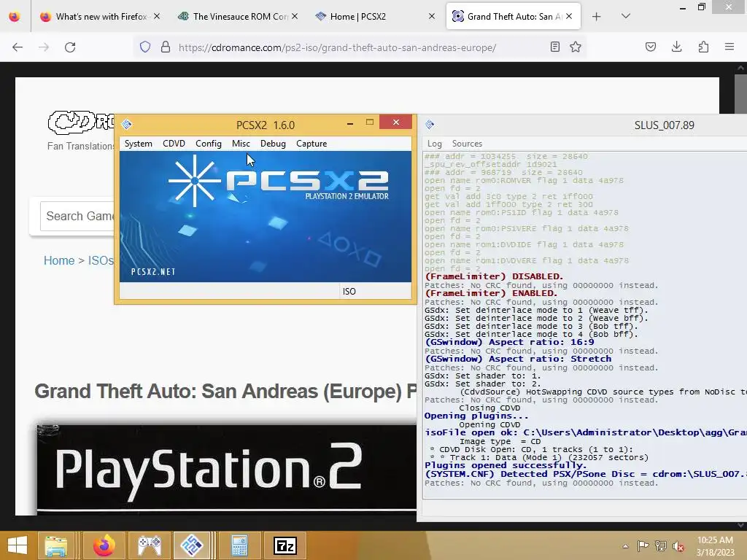Image resolution: width=747 pixels, height=560 pixels.
Task: Open the Log menu in console window
Action: [x=435, y=144]
